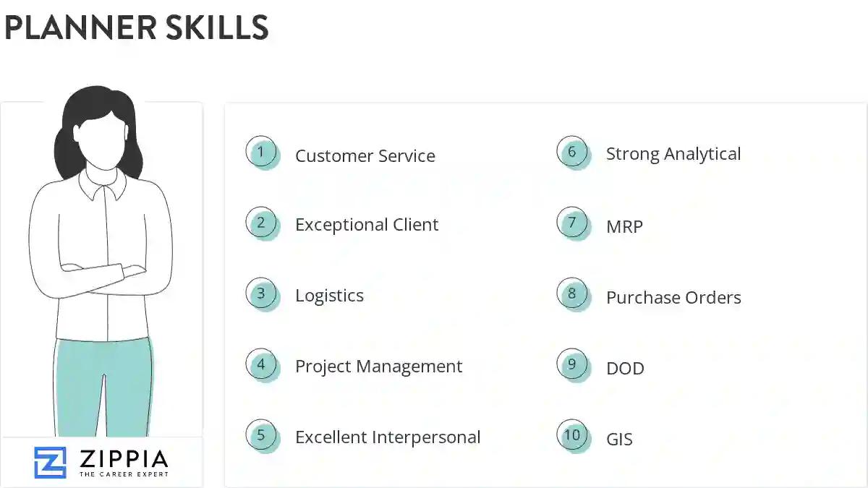Select the number 3 circle badge
This screenshot has height=488, width=868.
coord(262,294)
